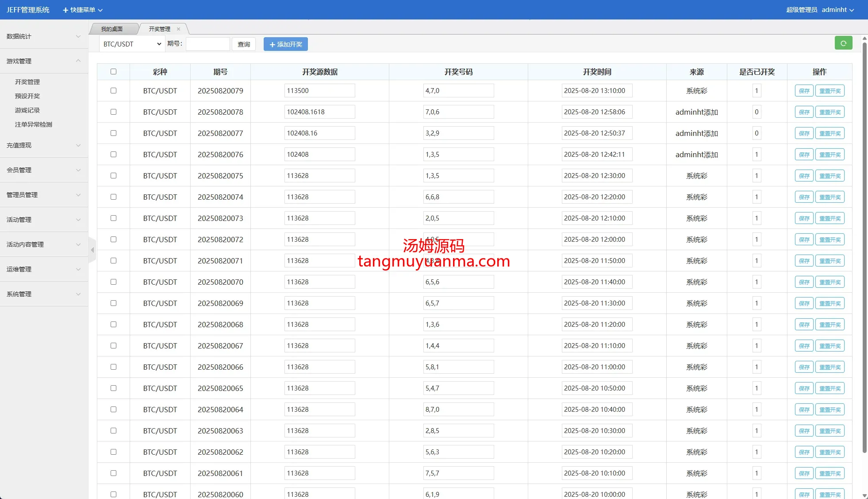This screenshot has width=868, height=499.
Task: Click the 期号 search input field
Action: pyautogui.click(x=207, y=44)
